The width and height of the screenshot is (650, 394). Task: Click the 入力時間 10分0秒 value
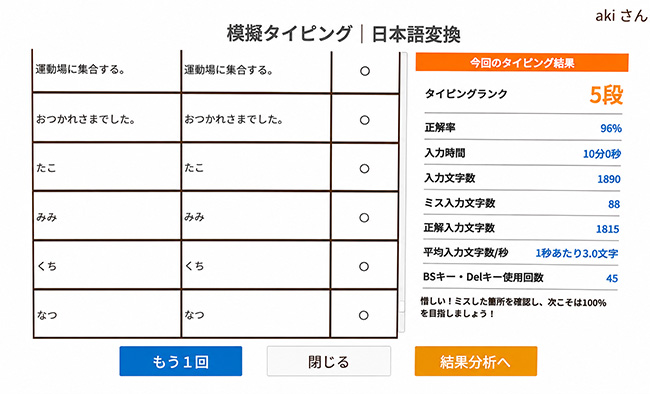pyautogui.click(x=602, y=154)
